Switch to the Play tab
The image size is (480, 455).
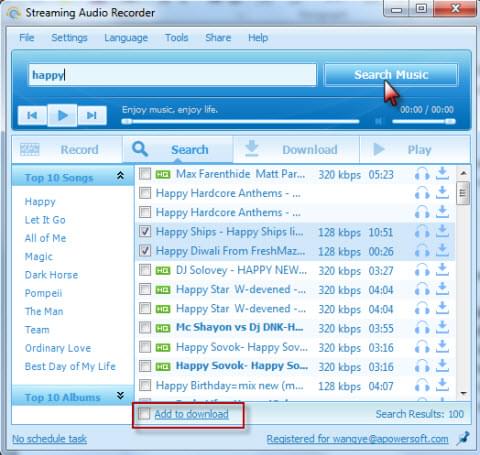coord(415,149)
